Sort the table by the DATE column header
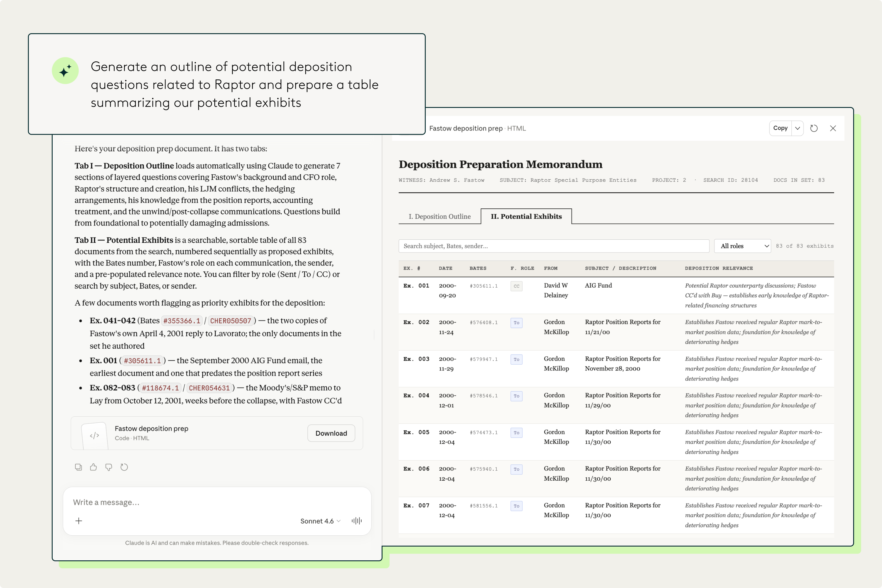The image size is (882, 588). tap(445, 268)
